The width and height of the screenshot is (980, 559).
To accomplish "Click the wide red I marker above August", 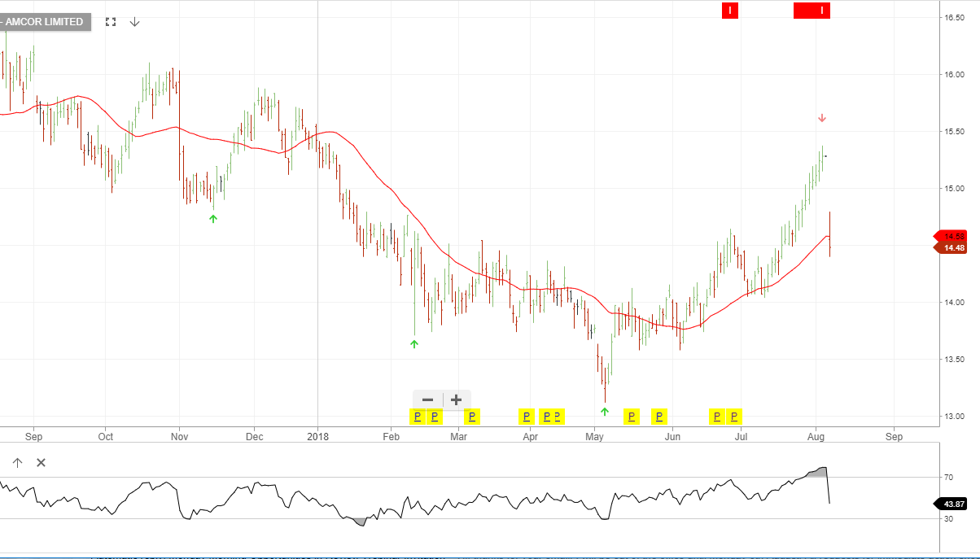I will (x=812, y=11).
